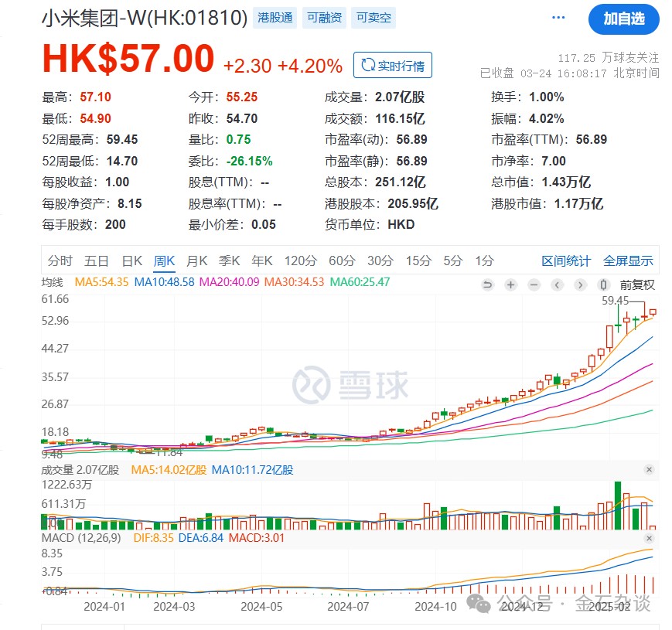Click the 实时行情 button label
This screenshot has width=672, height=630.
tap(401, 66)
